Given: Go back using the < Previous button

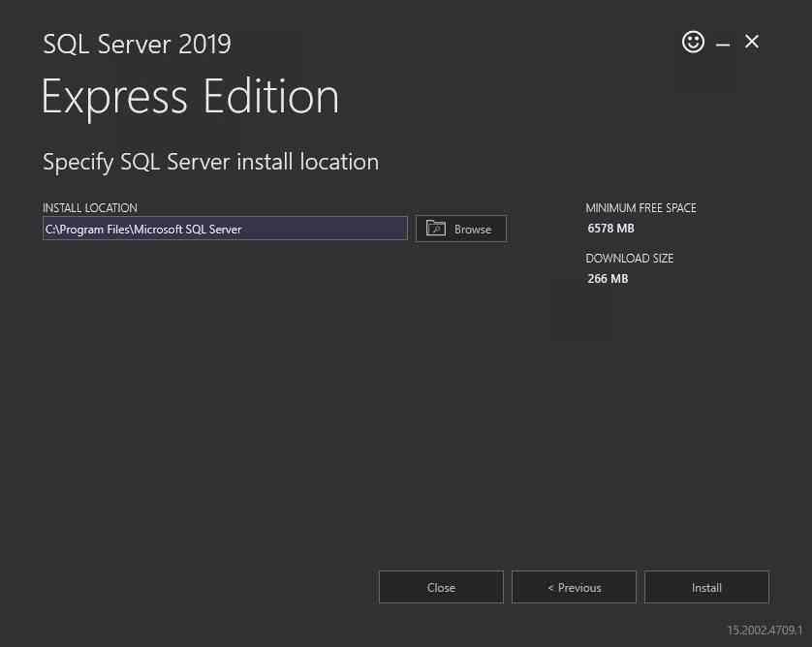Looking at the screenshot, I should [574, 587].
